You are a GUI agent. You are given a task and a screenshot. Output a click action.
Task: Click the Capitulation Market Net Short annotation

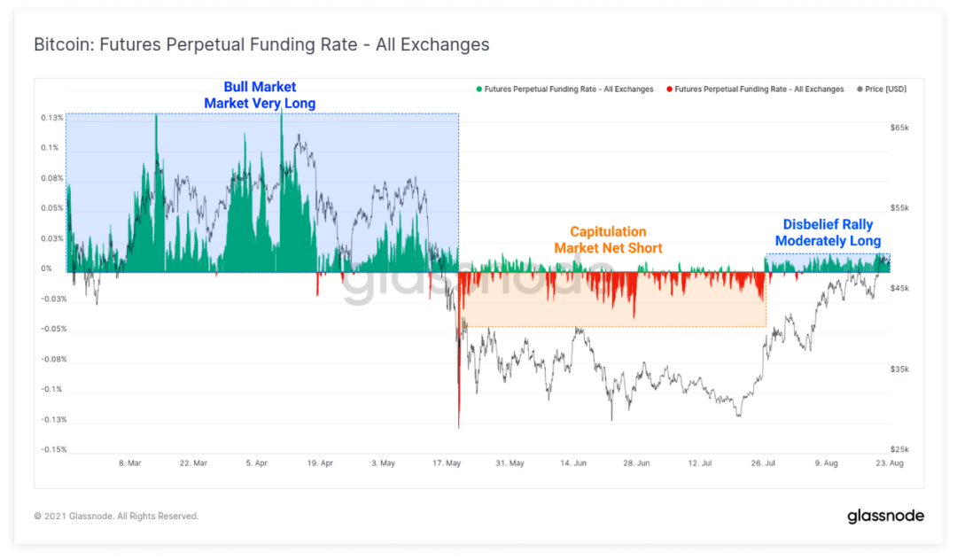[x=609, y=240]
